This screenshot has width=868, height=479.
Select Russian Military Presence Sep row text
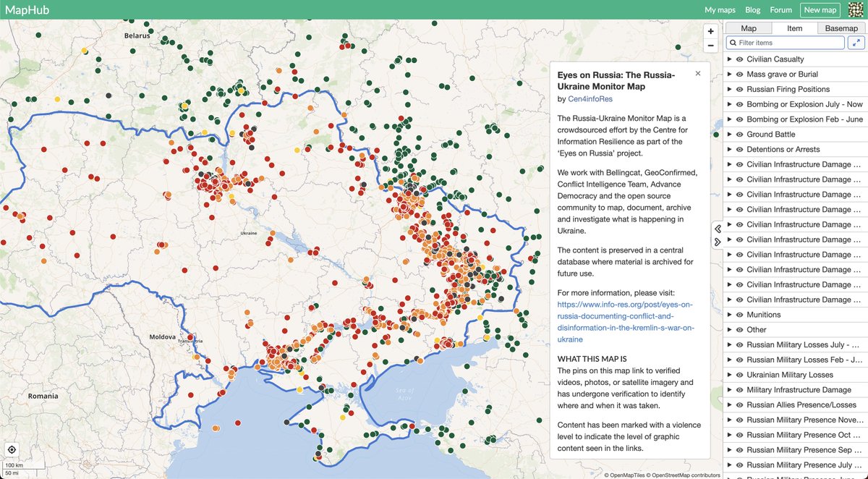[x=804, y=450]
